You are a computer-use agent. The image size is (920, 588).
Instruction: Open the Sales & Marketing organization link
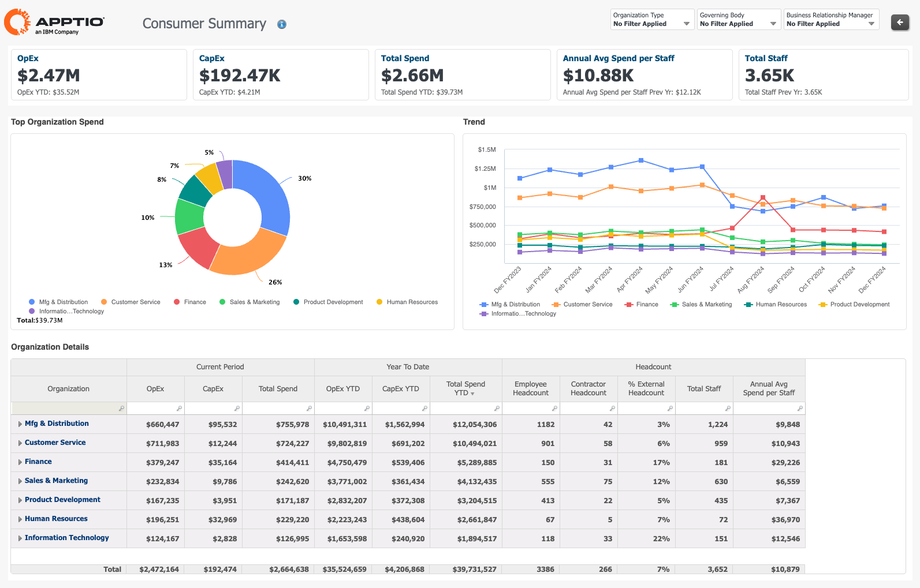coord(56,481)
